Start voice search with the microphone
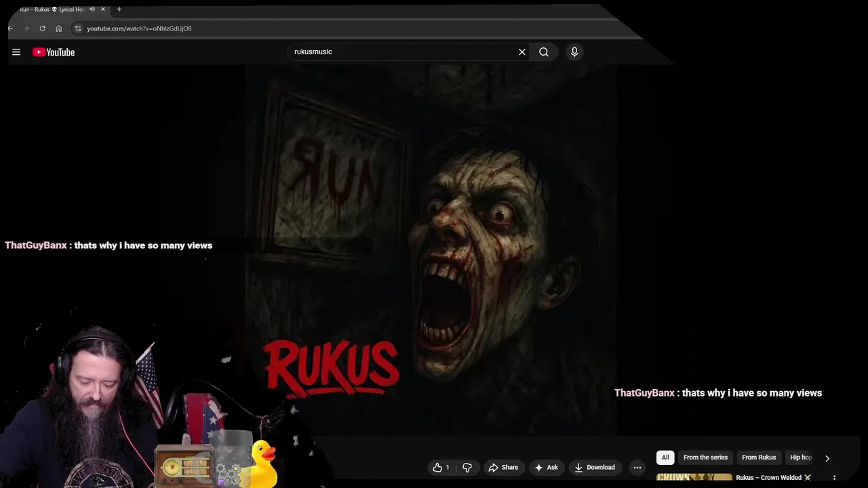The height and width of the screenshot is (488, 868). point(574,52)
